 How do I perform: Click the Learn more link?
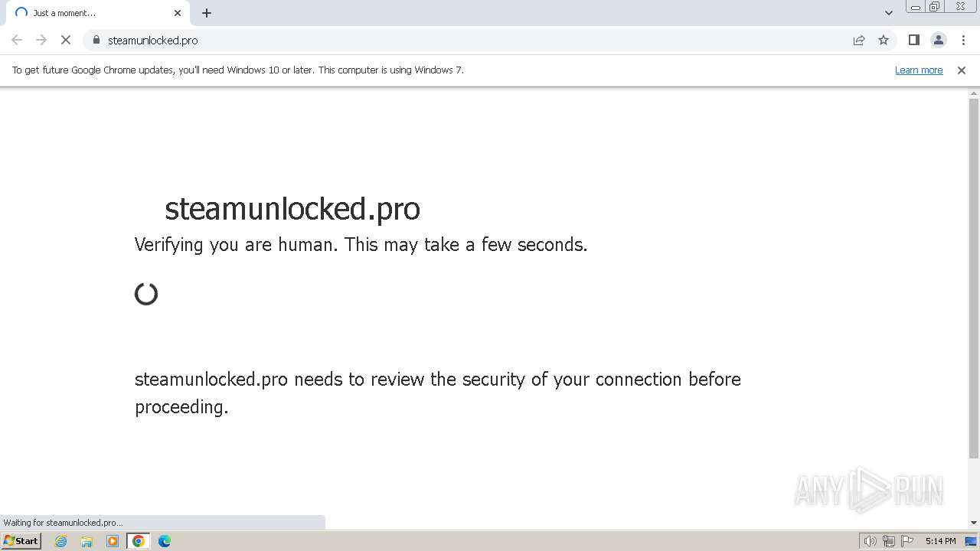(x=919, y=70)
